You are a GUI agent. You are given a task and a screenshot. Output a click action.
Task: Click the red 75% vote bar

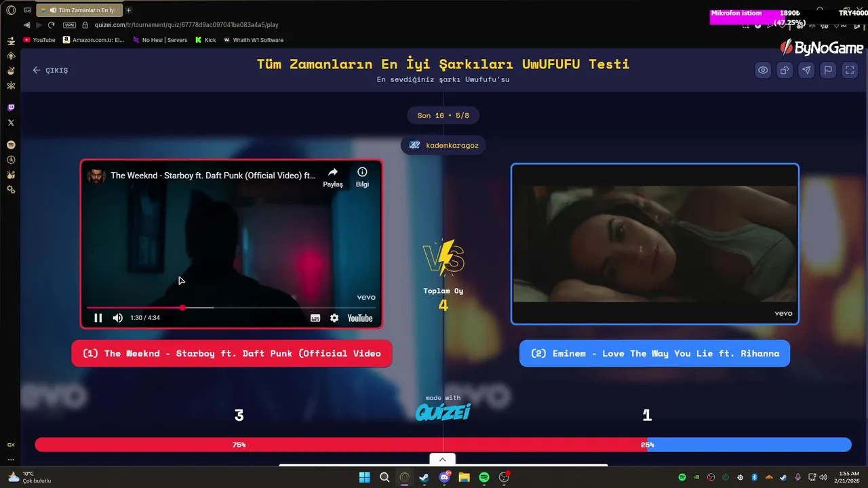click(x=341, y=445)
